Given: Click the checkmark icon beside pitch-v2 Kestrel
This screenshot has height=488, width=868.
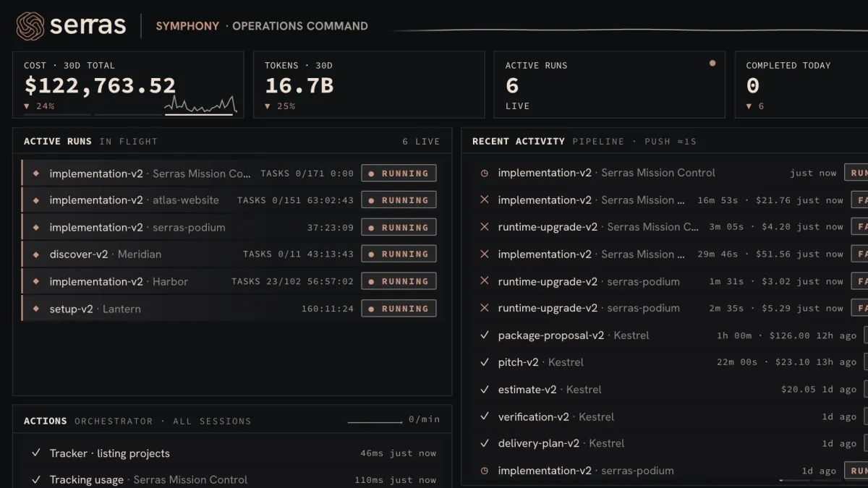Looking at the screenshot, I should [485, 362].
